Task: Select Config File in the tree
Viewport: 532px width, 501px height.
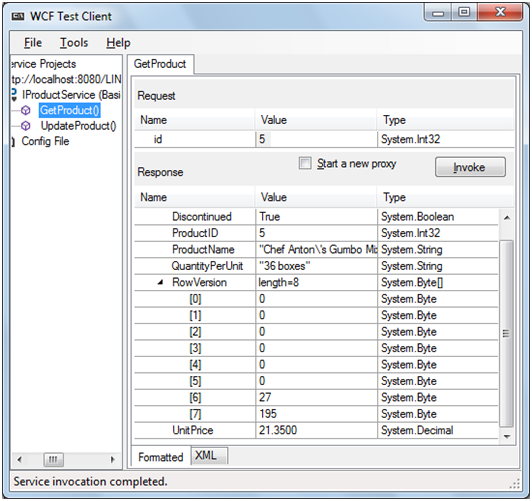Action: 45,141
